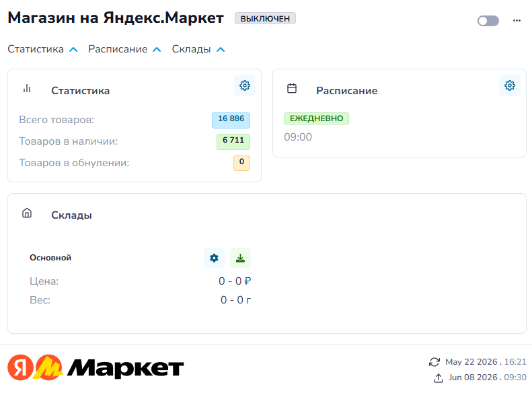
Task: Collapse the Статистика section chevron
Action: pyautogui.click(x=73, y=50)
